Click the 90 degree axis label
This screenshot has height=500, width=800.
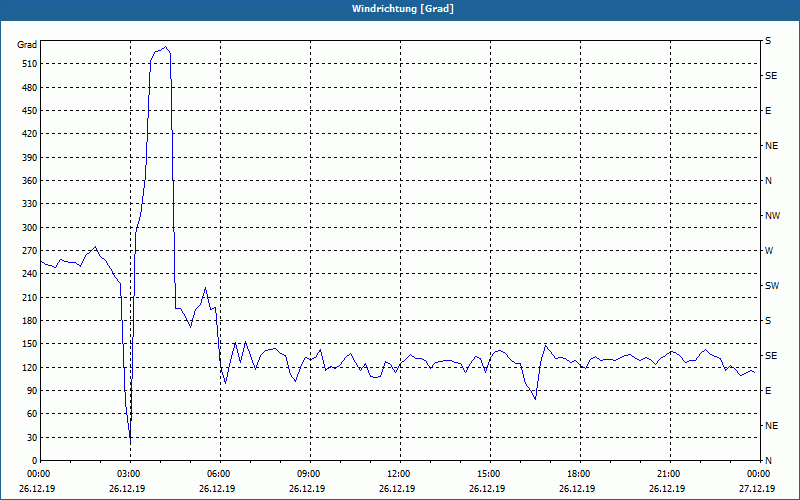coord(32,391)
